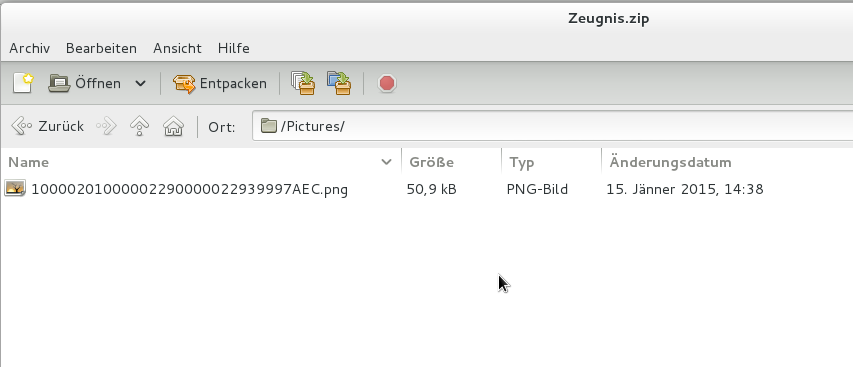This screenshot has width=853, height=367.
Task: Click the add folder to archive icon
Action: point(339,83)
